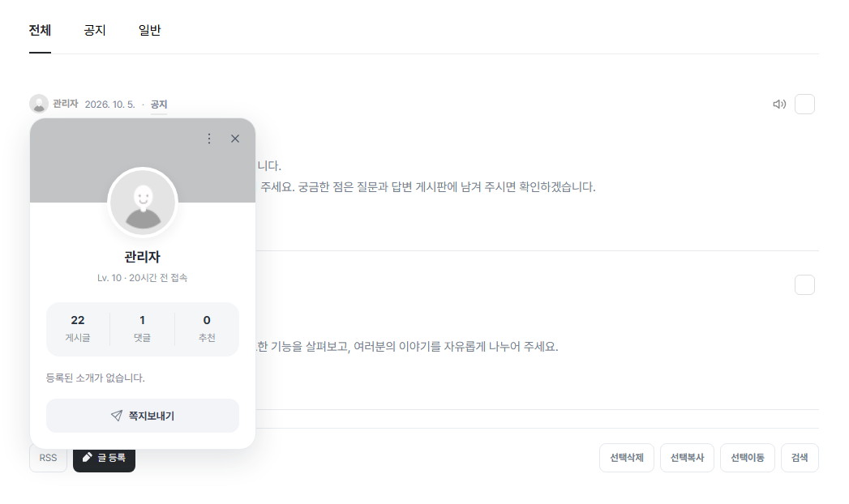Click the 선택복사 button
This screenshot has width=849, height=504.
coord(687,458)
